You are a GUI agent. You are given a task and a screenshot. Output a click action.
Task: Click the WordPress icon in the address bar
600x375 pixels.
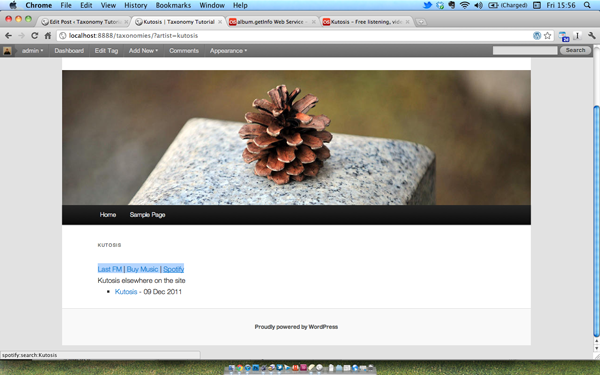pyautogui.click(x=537, y=36)
